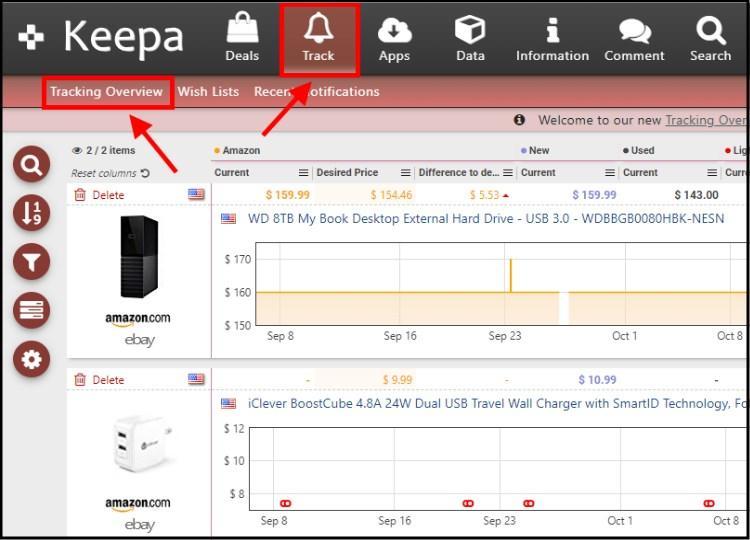Click the iClever price history chart
The image size is (750, 540).
click(497, 469)
